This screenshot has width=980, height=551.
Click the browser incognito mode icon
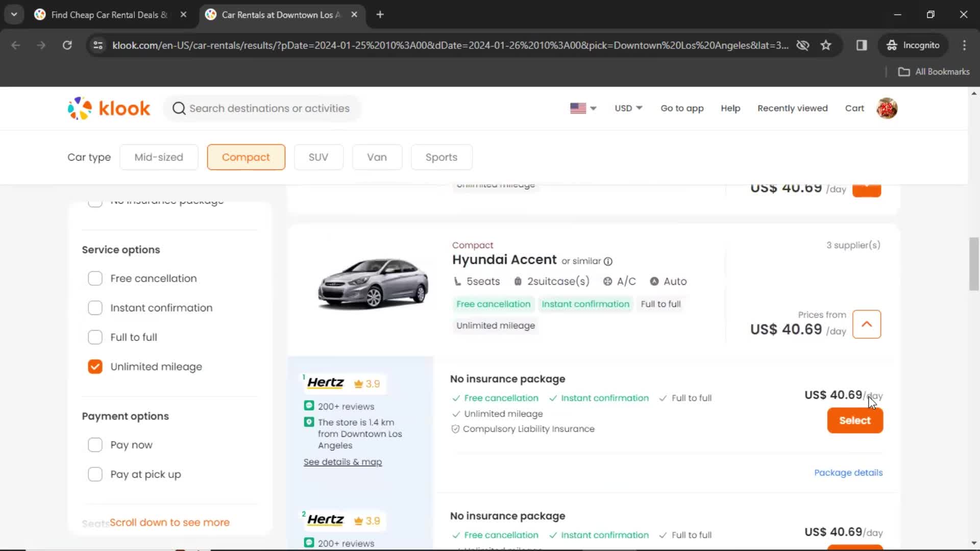click(891, 45)
